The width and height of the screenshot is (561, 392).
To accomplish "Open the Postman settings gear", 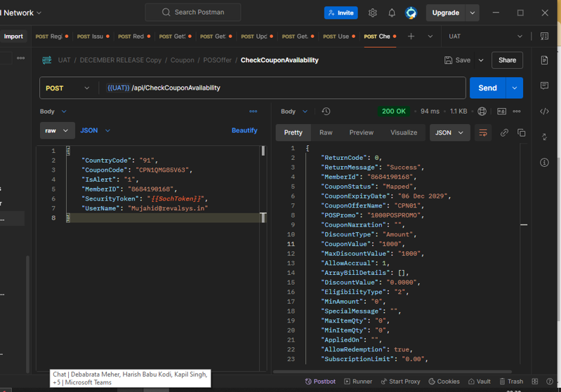I will pyautogui.click(x=372, y=13).
